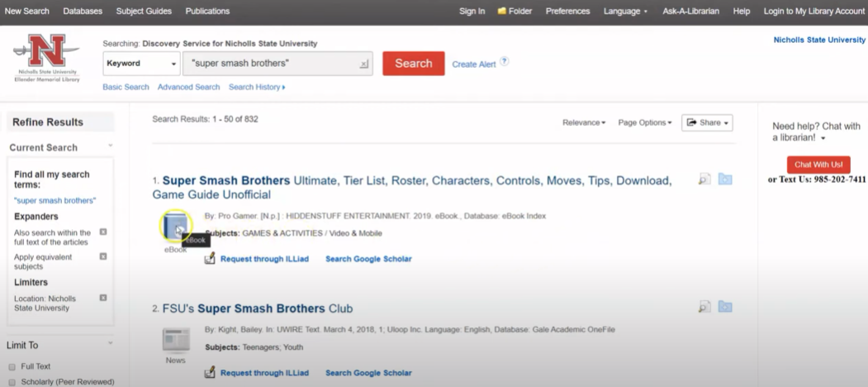Click Search Google Scholar for result 1
868x387 pixels.
[x=368, y=259]
